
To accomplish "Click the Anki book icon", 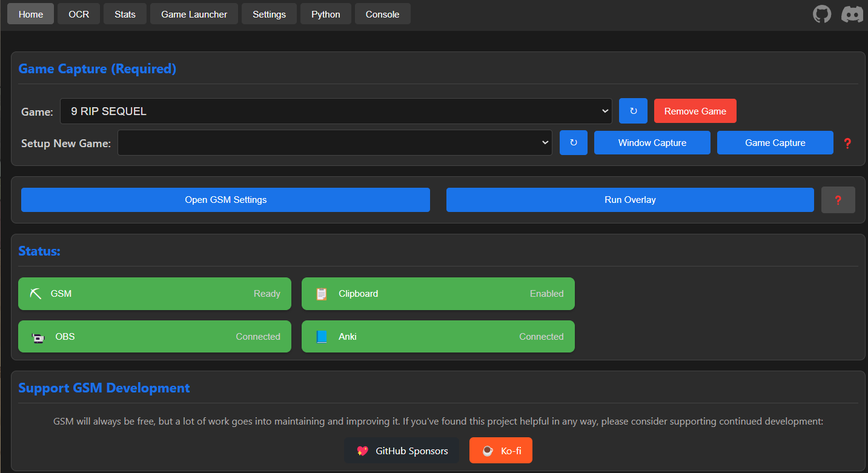I will (321, 337).
